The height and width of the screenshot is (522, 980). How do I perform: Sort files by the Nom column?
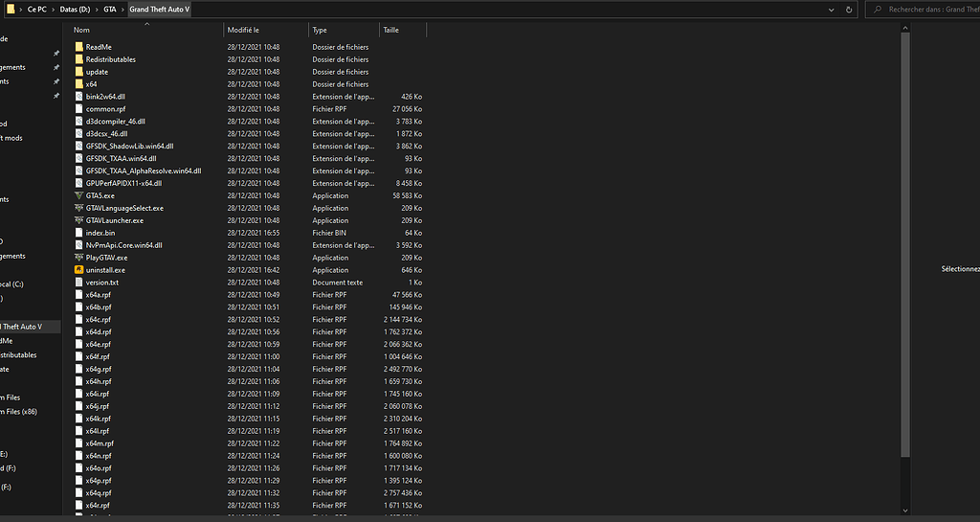[81, 30]
